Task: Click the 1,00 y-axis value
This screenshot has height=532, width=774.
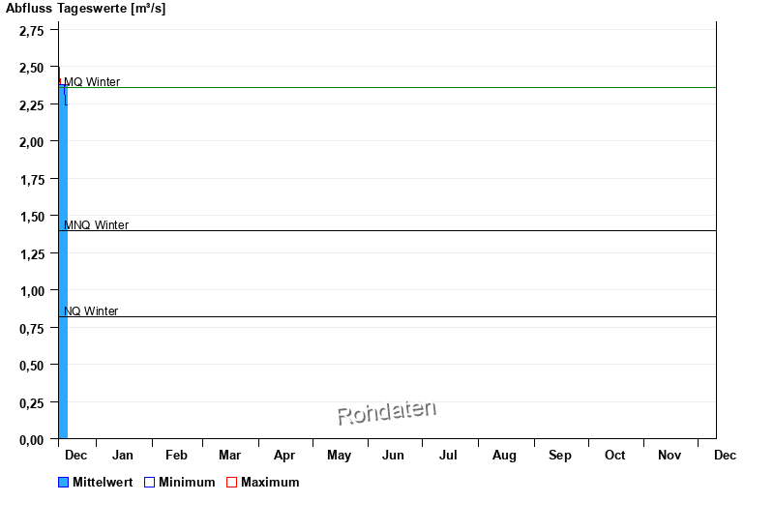Action: pos(32,291)
